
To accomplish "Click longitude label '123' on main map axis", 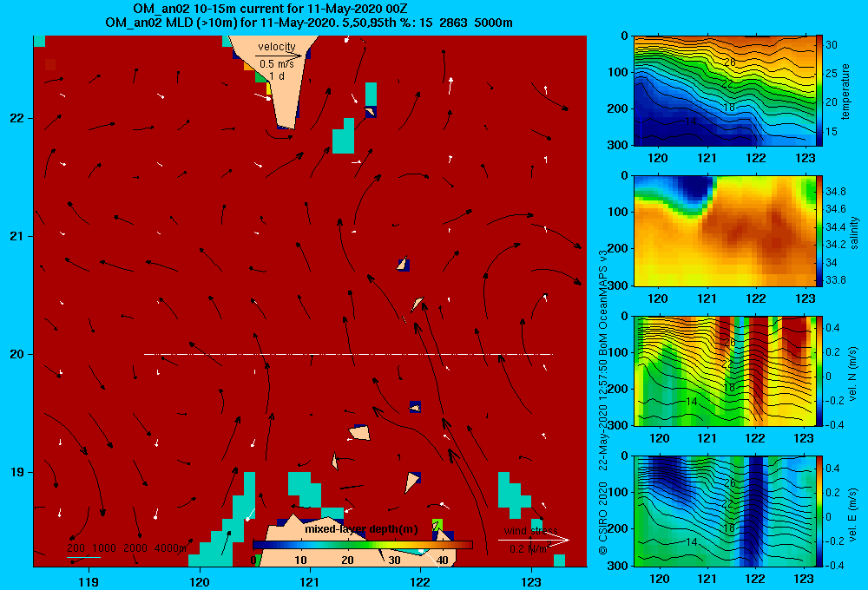I will click(x=531, y=581).
